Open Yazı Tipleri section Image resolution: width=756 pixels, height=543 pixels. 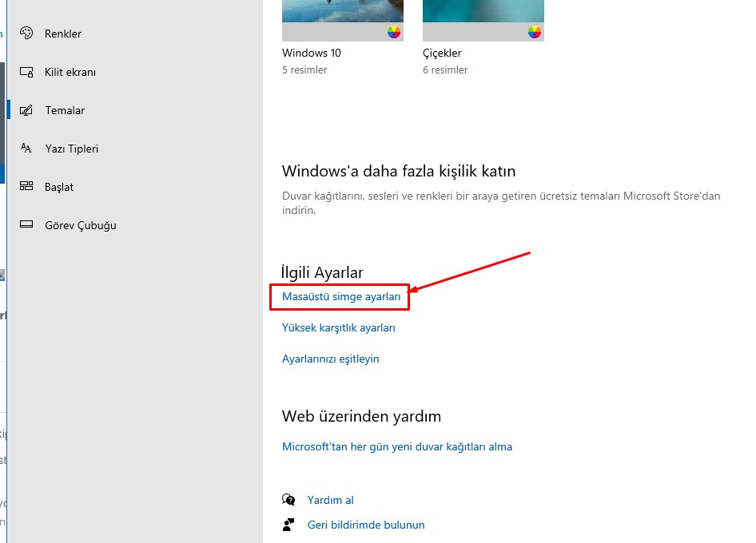[x=72, y=149]
